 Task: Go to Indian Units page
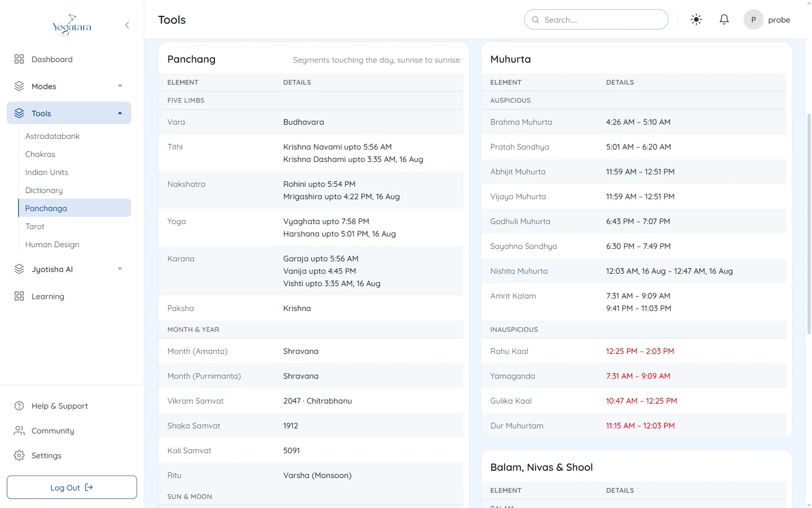pyautogui.click(x=47, y=172)
